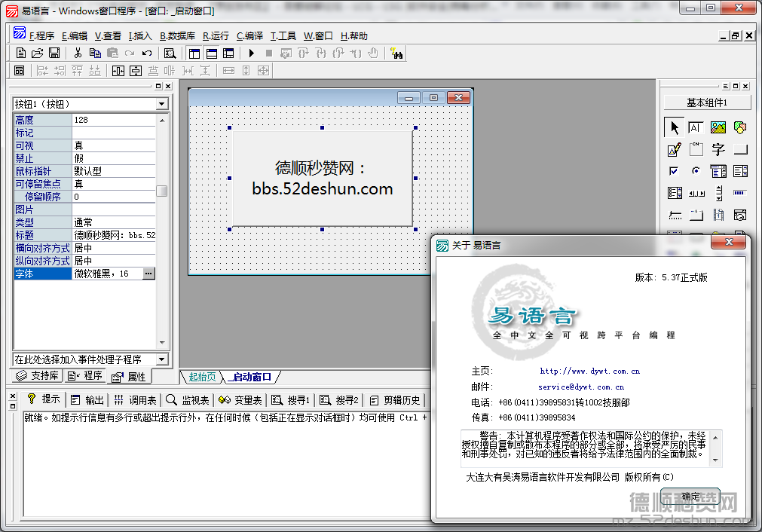Pick the radio button component in palette
This screenshot has height=532, width=762.
(x=696, y=171)
